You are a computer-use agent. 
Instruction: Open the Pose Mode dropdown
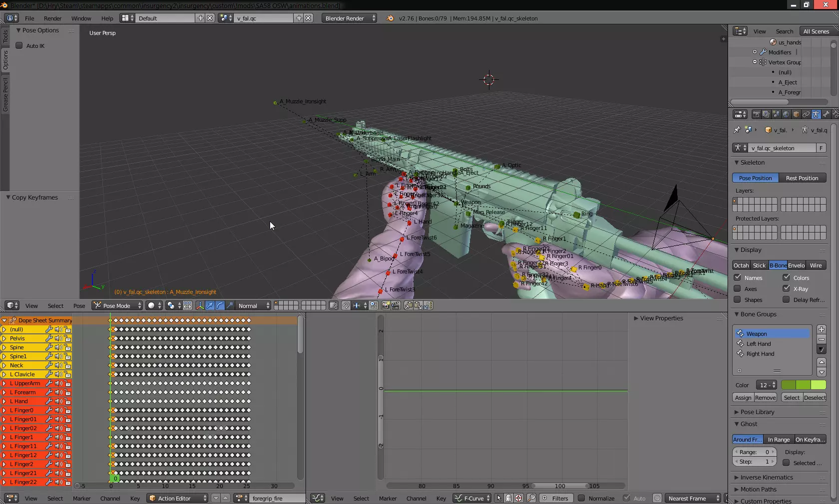pos(117,305)
